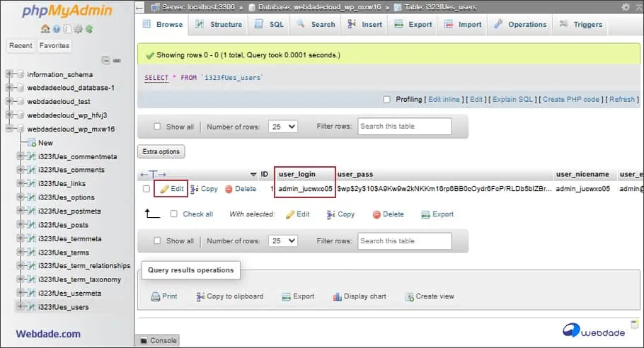Select i323fUes_usermeta table in the tree
The height and width of the screenshot is (348, 644).
[69, 293]
